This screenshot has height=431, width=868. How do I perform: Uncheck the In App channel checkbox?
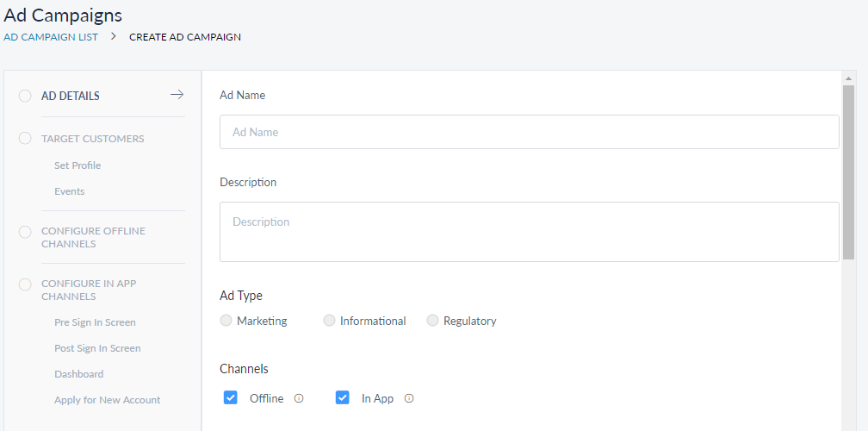[342, 397]
